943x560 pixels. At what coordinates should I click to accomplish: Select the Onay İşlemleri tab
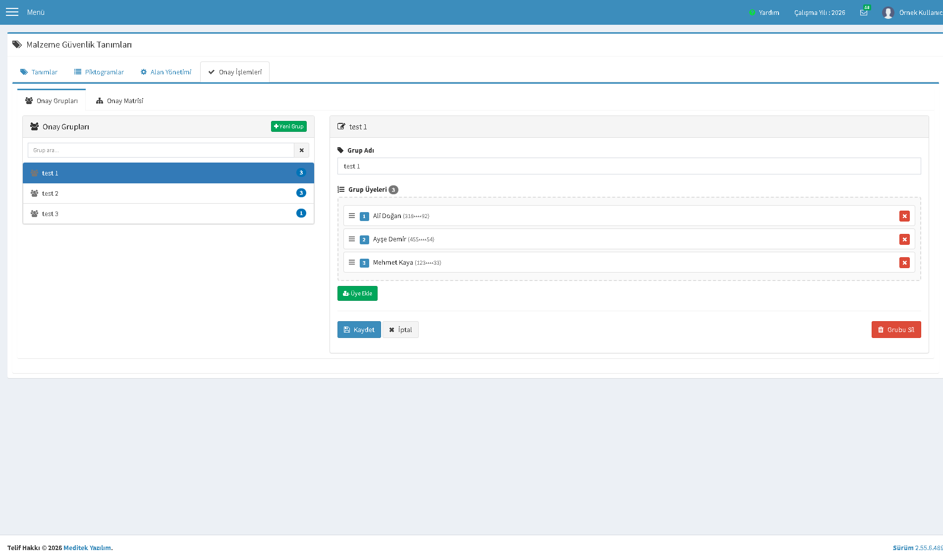(x=235, y=72)
